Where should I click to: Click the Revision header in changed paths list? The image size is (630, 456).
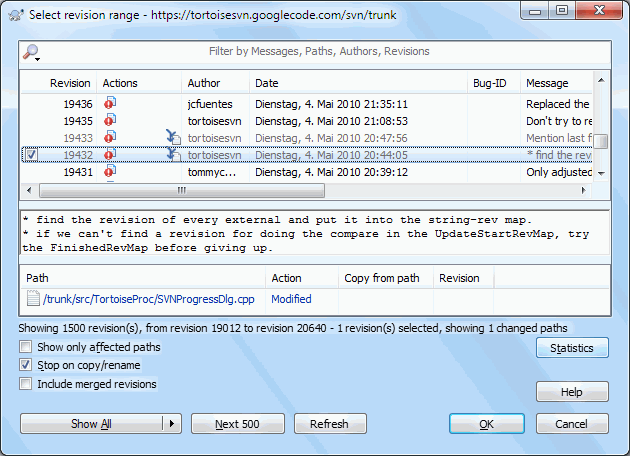464,278
